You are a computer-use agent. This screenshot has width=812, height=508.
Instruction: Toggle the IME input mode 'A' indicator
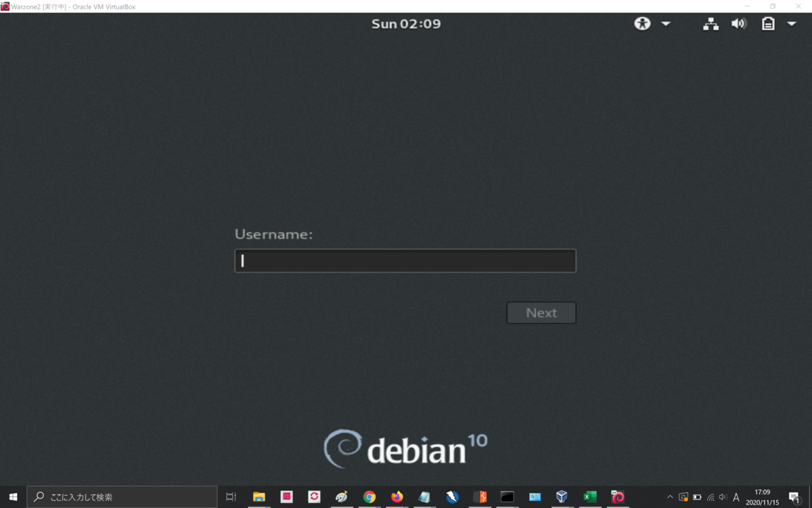pos(736,497)
